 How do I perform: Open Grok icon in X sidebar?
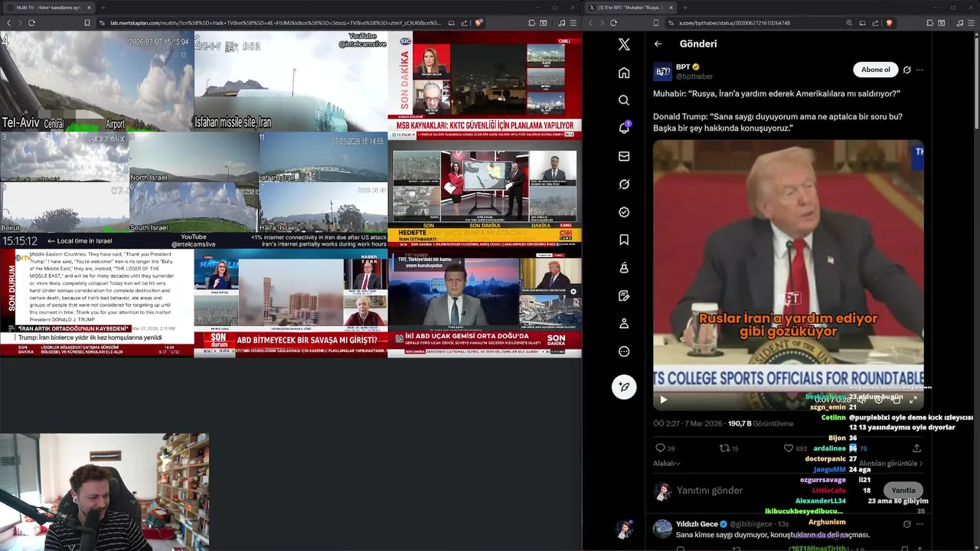coord(624,184)
